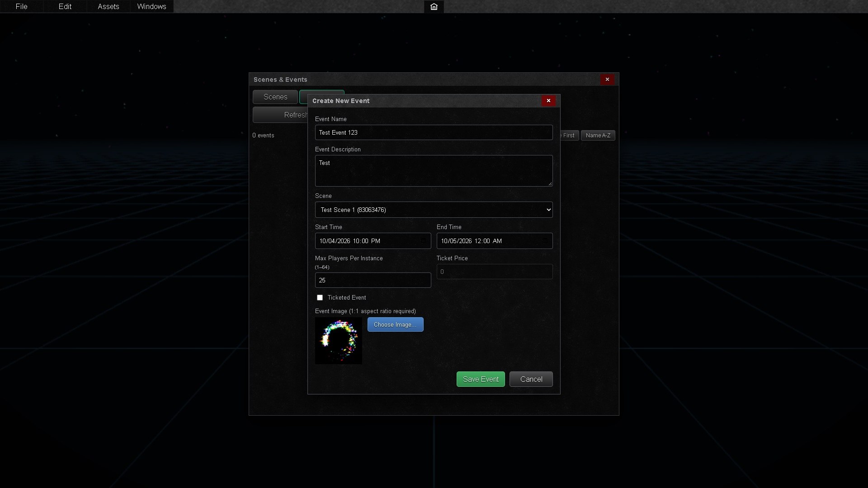Image resolution: width=868 pixels, height=488 pixels.
Task: Focus the Event Name field
Action: coord(434,132)
